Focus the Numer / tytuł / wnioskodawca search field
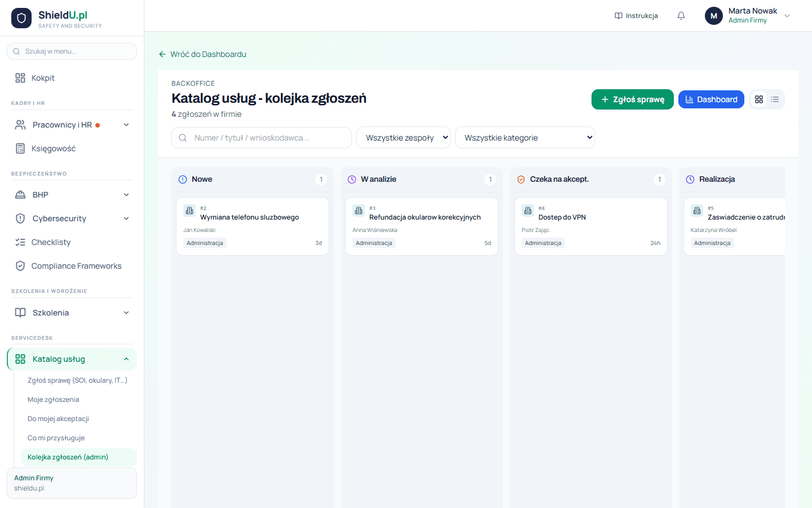The image size is (812, 508). click(x=262, y=138)
